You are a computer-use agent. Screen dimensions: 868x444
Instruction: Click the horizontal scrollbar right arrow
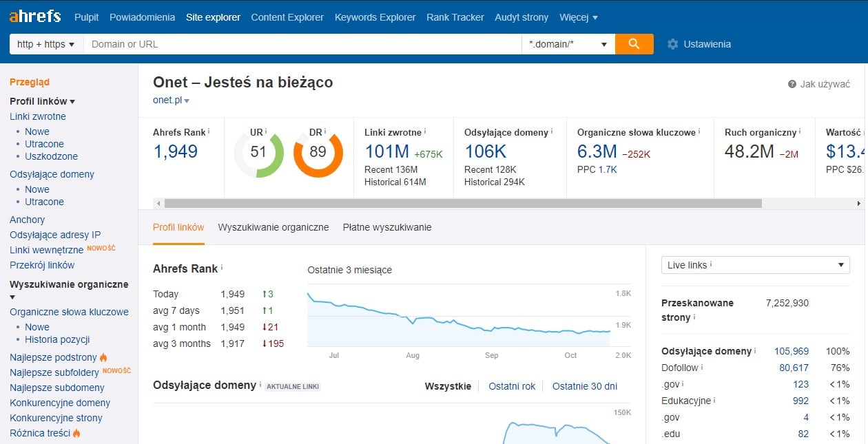[x=858, y=204]
